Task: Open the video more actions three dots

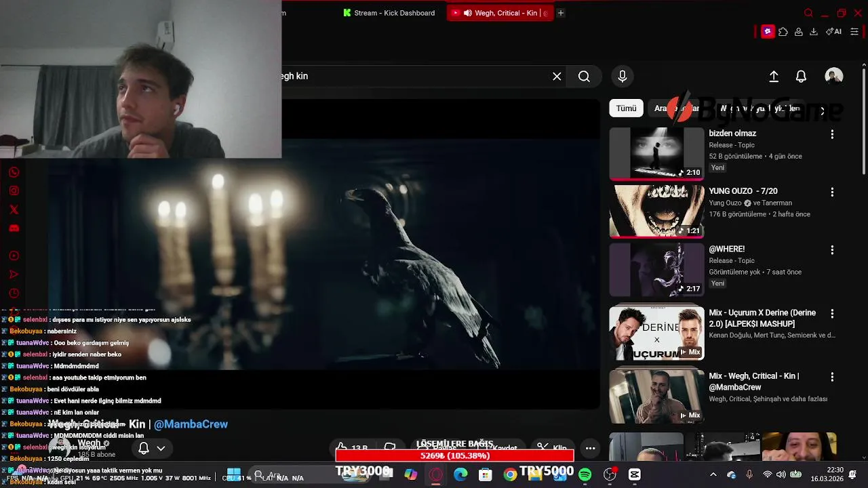Action: tap(590, 448)
